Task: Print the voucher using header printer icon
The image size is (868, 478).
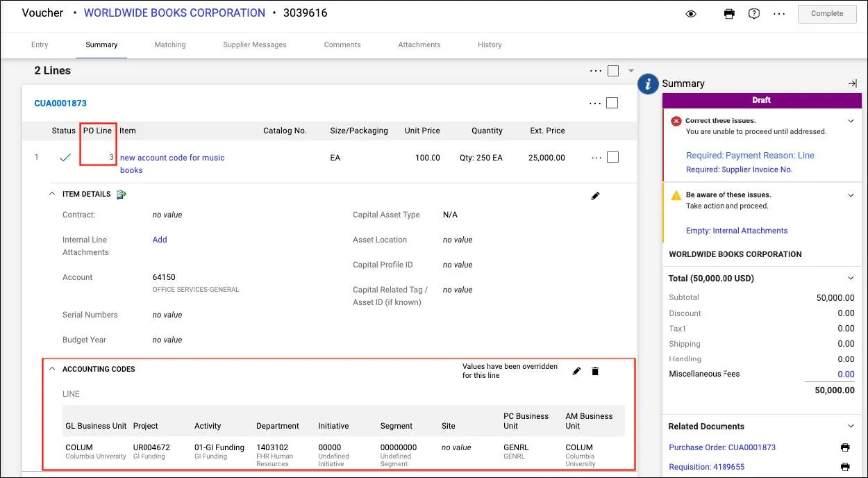Action: [729, 14]
